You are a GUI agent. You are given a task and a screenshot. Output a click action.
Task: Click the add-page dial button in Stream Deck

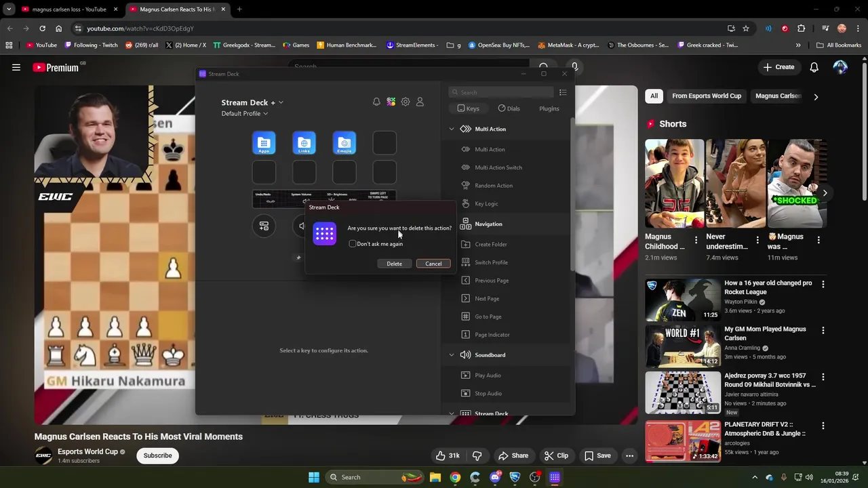tap(264, 226)
